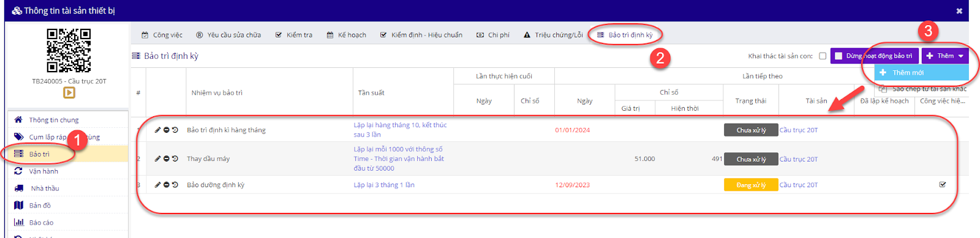The height and width of the screenshot is (238, 980).
Task: Open Kiểm định - Hiệu chuẩn tab
Action: pos(421,35)
